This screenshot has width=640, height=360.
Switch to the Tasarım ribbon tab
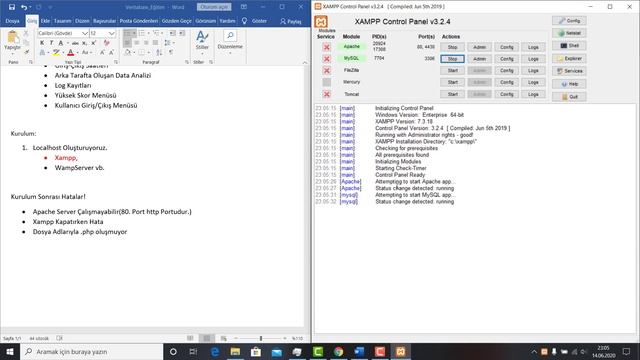[62, 21]
